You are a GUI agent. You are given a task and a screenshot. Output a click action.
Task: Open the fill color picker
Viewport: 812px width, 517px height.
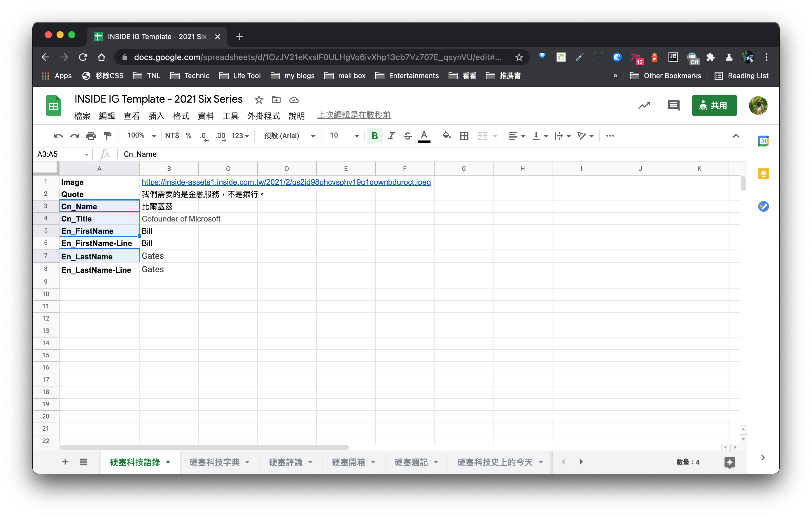[x=447, y=136]
